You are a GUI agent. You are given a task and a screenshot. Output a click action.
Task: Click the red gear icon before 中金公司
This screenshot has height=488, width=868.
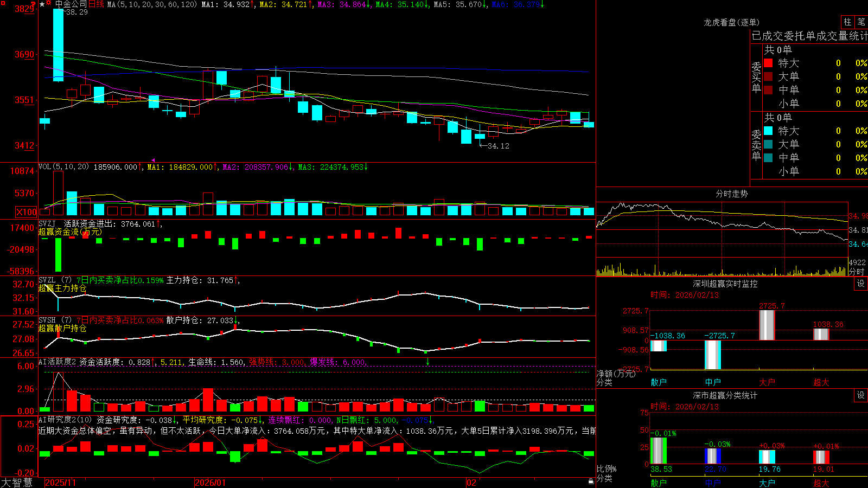click(48, 3)
